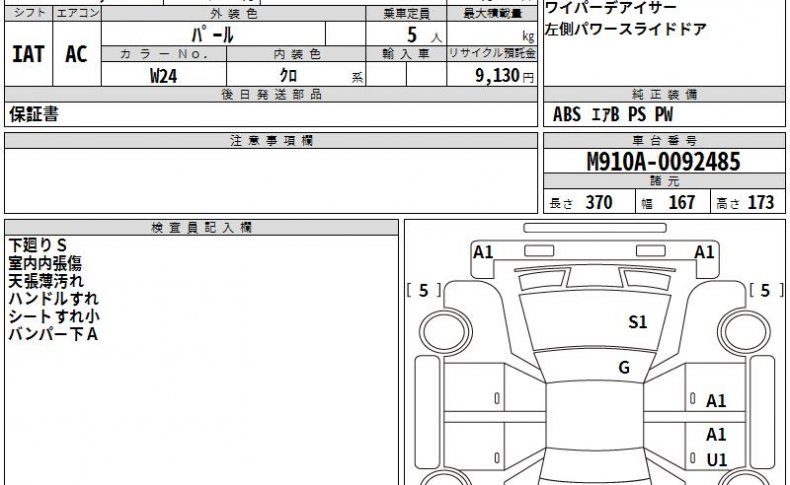Click the 内装色 header
Image resolution: width=790 pixels, height=485 pixels.
tap(297, 54)
